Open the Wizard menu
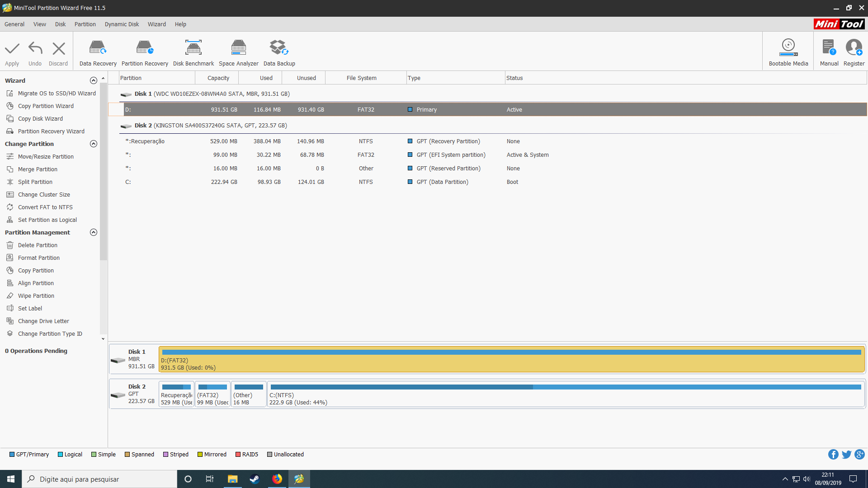The height and width of the screenshot is (488, 868). pos(156,24)
